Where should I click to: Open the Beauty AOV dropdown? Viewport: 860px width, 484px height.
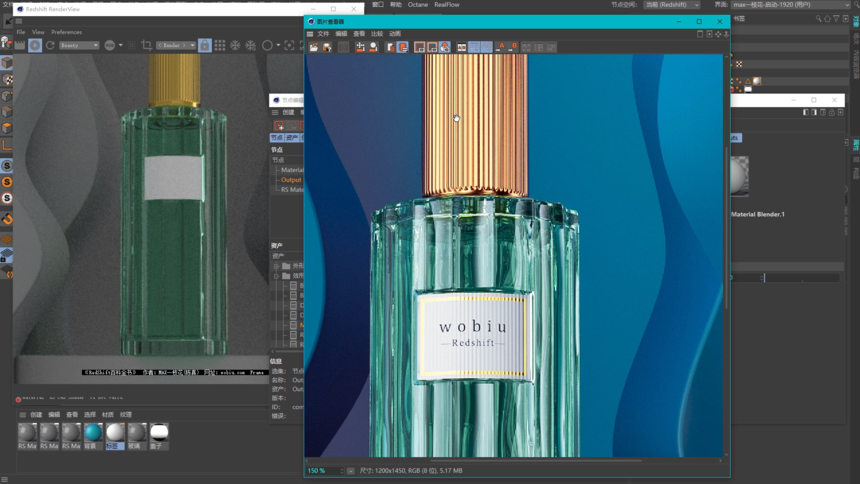pos(79,45)
